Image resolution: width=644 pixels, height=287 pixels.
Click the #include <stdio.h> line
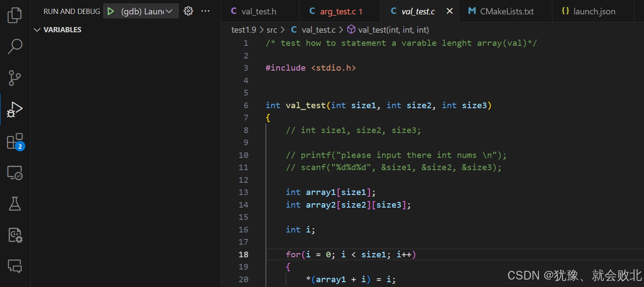[x=311, y=68]
